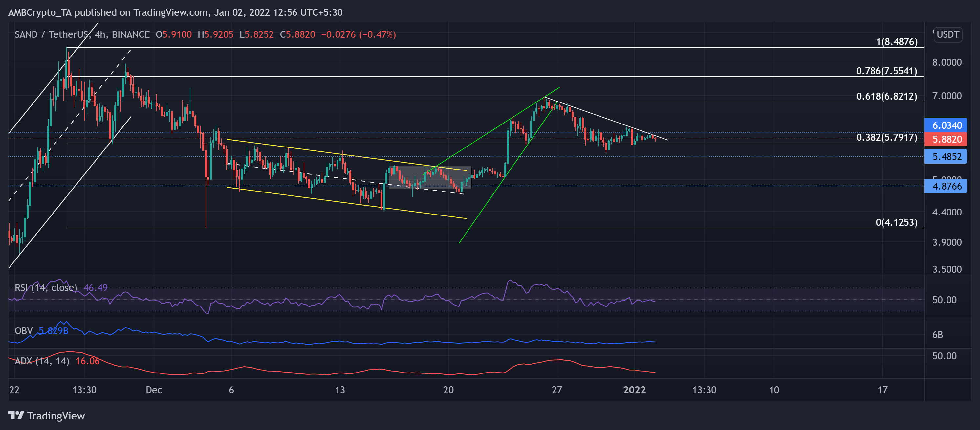Select the red 5.8820 current price label
The height and width of the screenshot is (430, 980).
[946, 139]
